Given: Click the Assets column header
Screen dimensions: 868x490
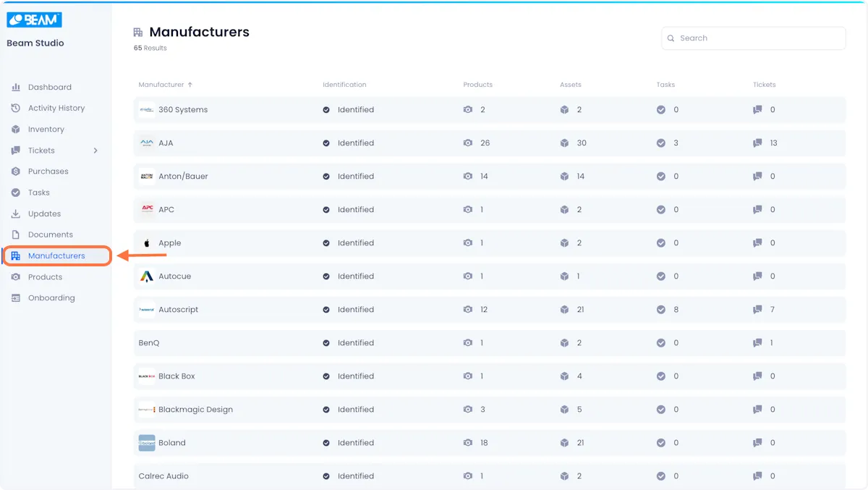Looking at the screenshot, I should click(571, 85).
